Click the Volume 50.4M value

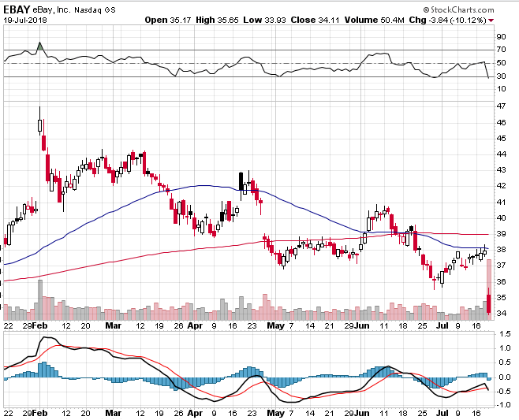[x=375, y=20]
